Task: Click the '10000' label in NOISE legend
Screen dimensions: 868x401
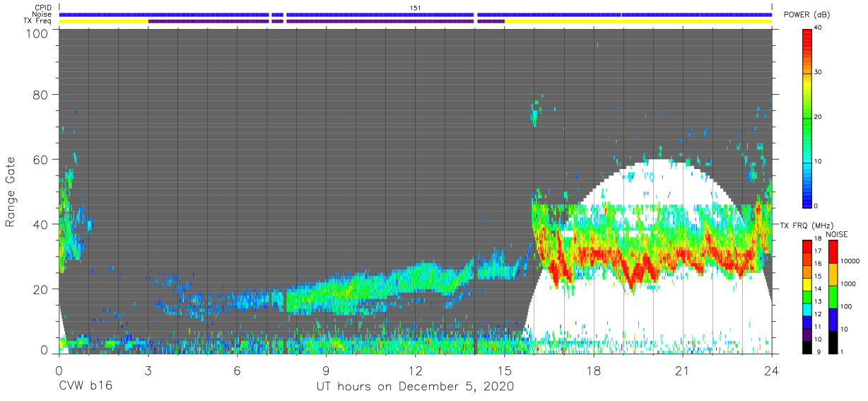Action: tap(849, 262)
